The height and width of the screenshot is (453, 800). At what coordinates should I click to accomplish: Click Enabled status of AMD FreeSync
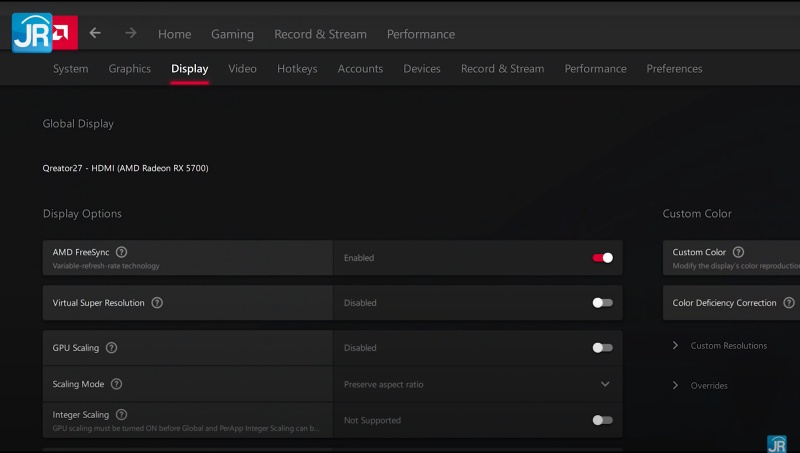point(359,258)
